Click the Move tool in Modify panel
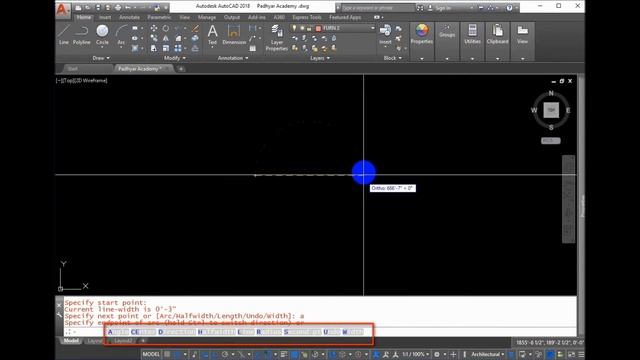This screenshot has height=360, width=640. [x=154, y=28]
